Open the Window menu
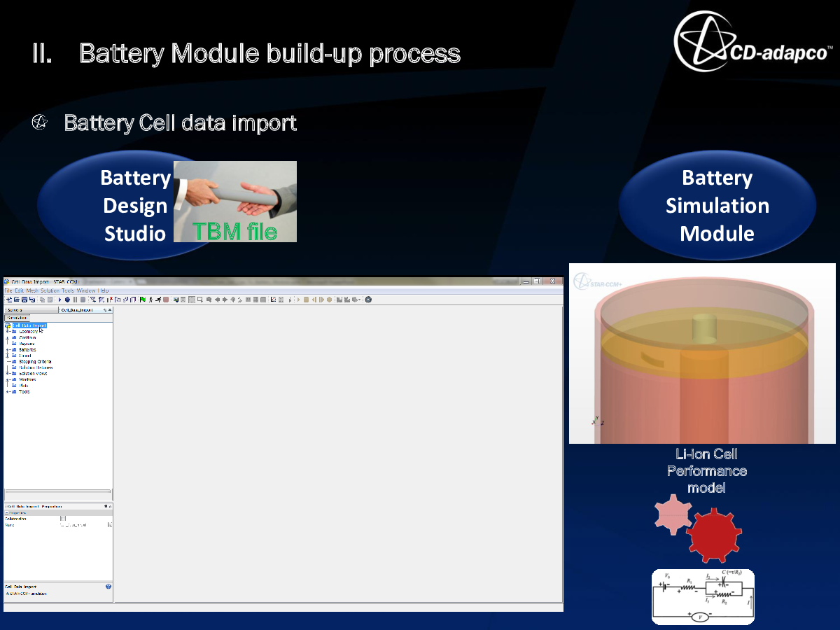Viewport: 840px width, 630px height. pyautogui.click(x=86, y=290)
